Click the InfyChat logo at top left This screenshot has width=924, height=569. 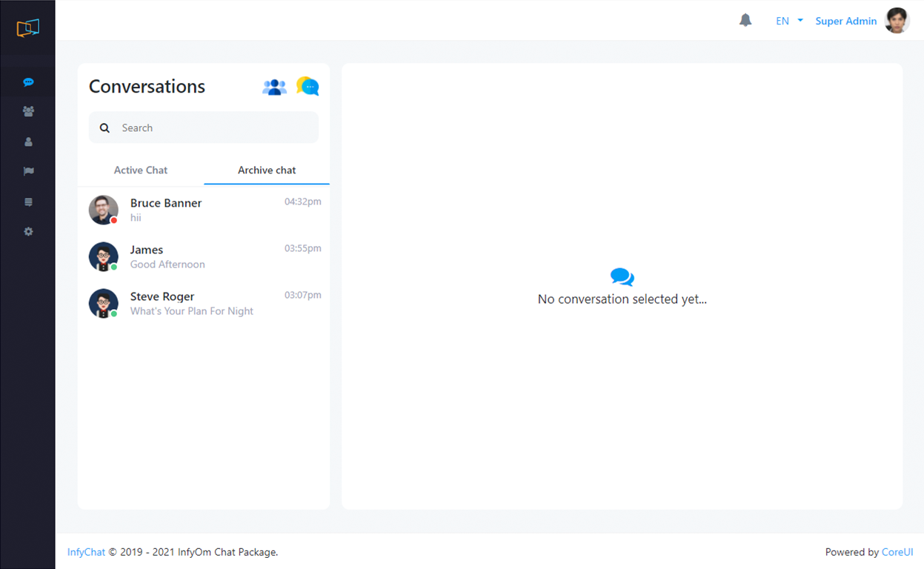(27, 28)
